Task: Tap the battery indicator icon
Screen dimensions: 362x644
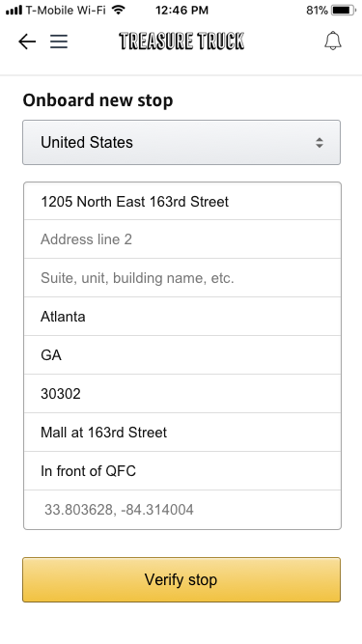Action: point(343,10)
